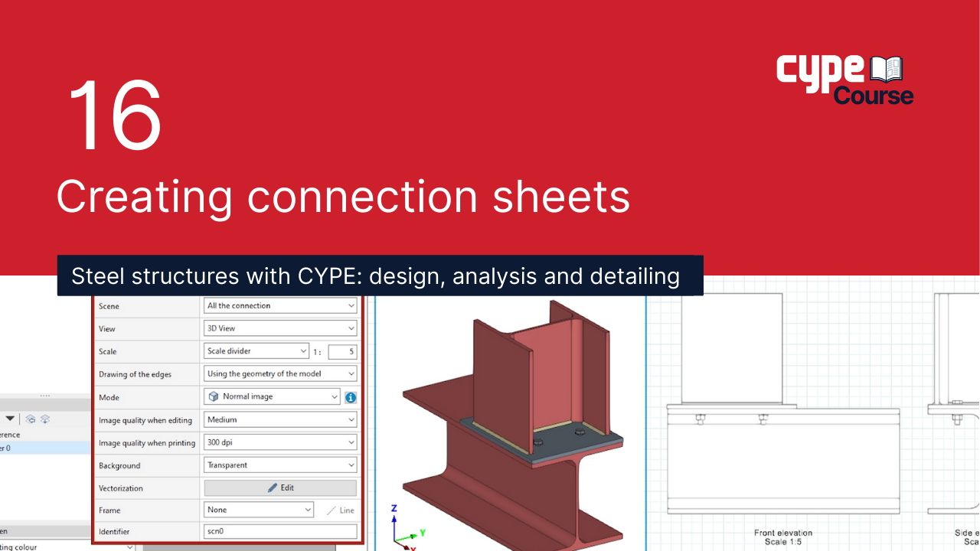The width and height of the screenshot is (980, 551).
Task: Click the scale value field containing 5
Action: tap(342, 352)
